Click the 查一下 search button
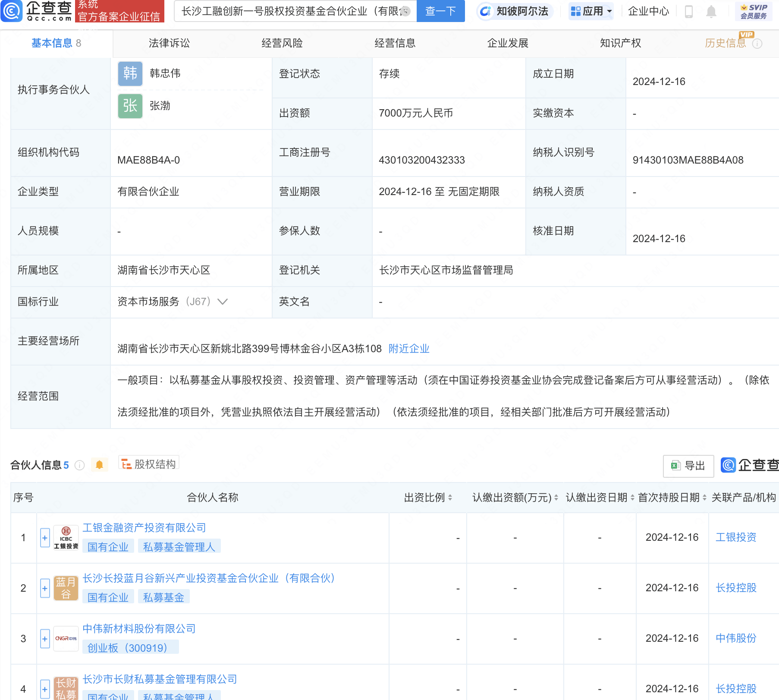Image resolution: width=779 pixels, height=700 pixels. [440, 11]
